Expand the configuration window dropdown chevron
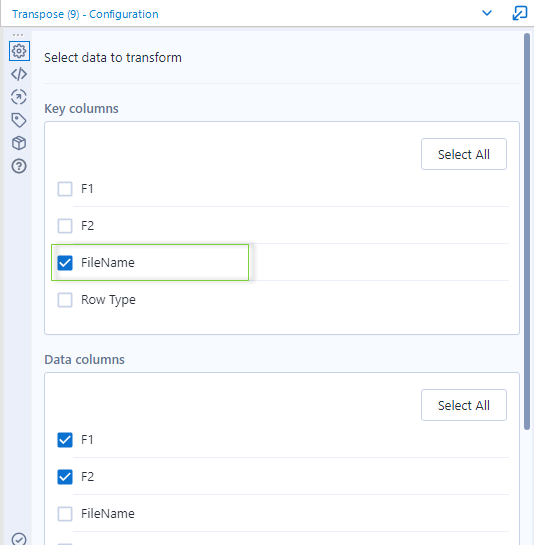534x545 pixels. point(487,13)
